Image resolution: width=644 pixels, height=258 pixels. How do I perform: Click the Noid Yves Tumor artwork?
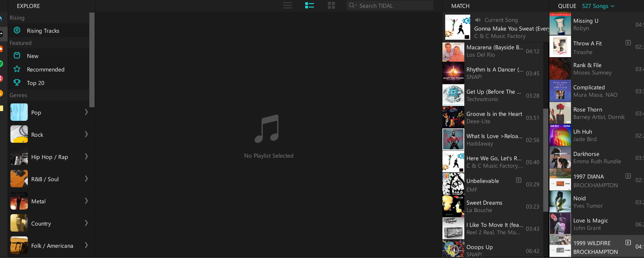click(x=560, y=202)
